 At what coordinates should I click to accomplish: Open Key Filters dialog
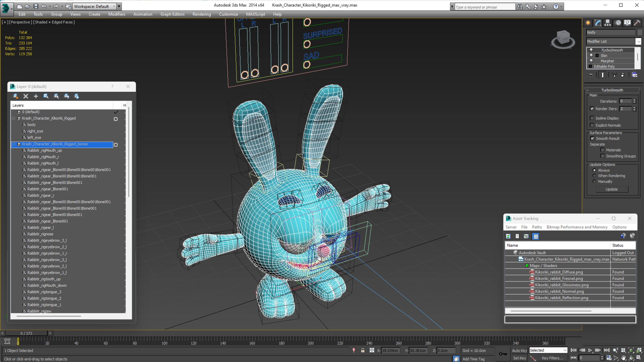click(552, 358)
